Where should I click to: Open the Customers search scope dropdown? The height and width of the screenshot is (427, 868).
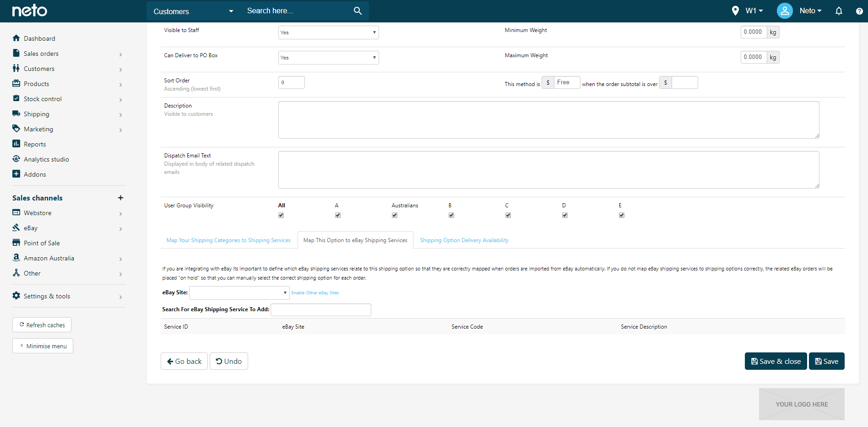(x=194, y=11)
